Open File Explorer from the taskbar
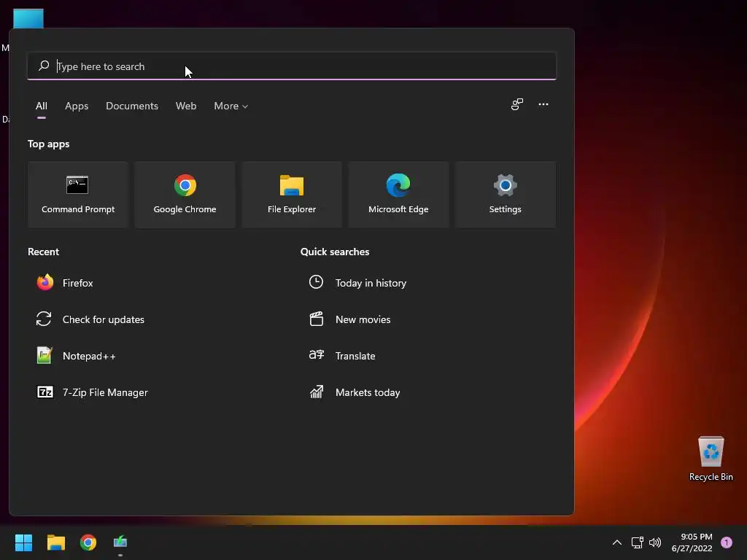The width and height of the screenshot is (747, 560). 55,542
